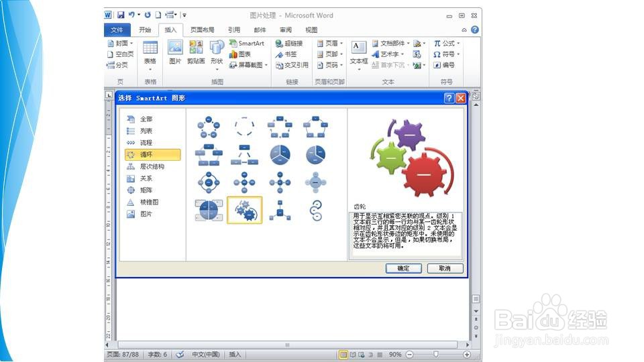Switch to the 引用 References tab
Image resolution: width=644 pixels, height=362 pixels.
(234, 29)
